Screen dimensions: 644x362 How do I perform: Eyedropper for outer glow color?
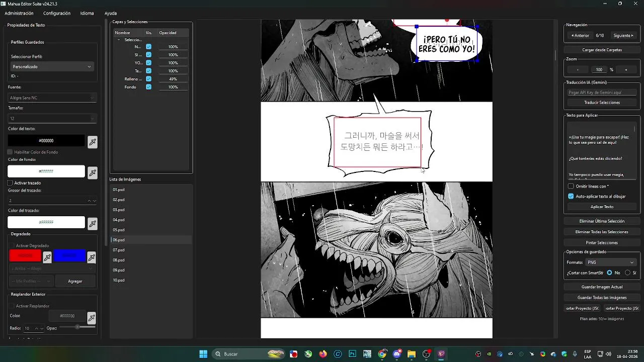point(92,317)
